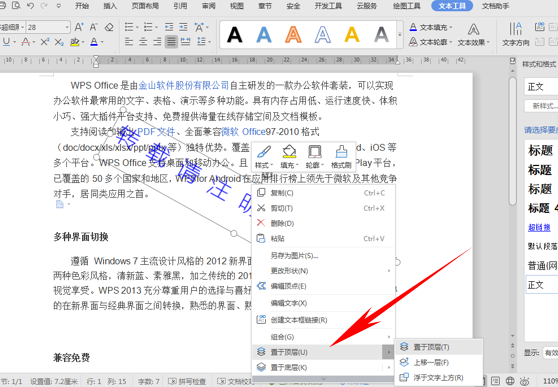Choose 另存为图片(S) from context menu
558x387 pixels.
tap(323, 256)
